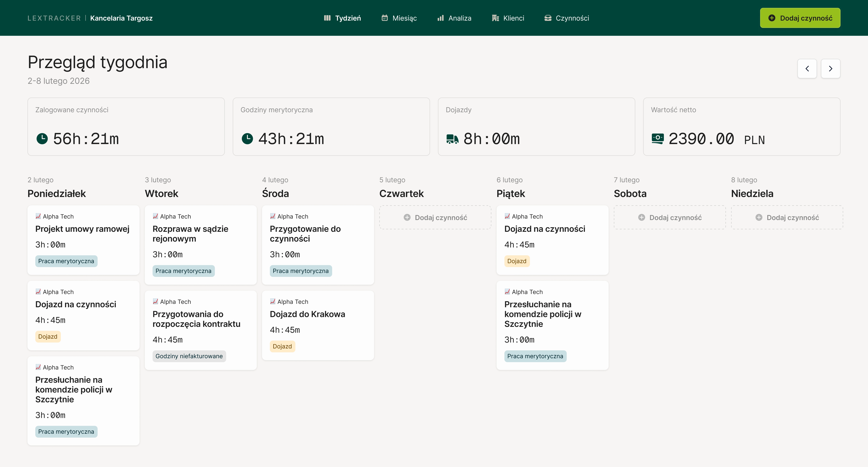Click the Alpha Tech chart icon on Projekt umowy ramowej
Image resolution: width=868 pixels, height=467 pixels.
pos(38,216)
